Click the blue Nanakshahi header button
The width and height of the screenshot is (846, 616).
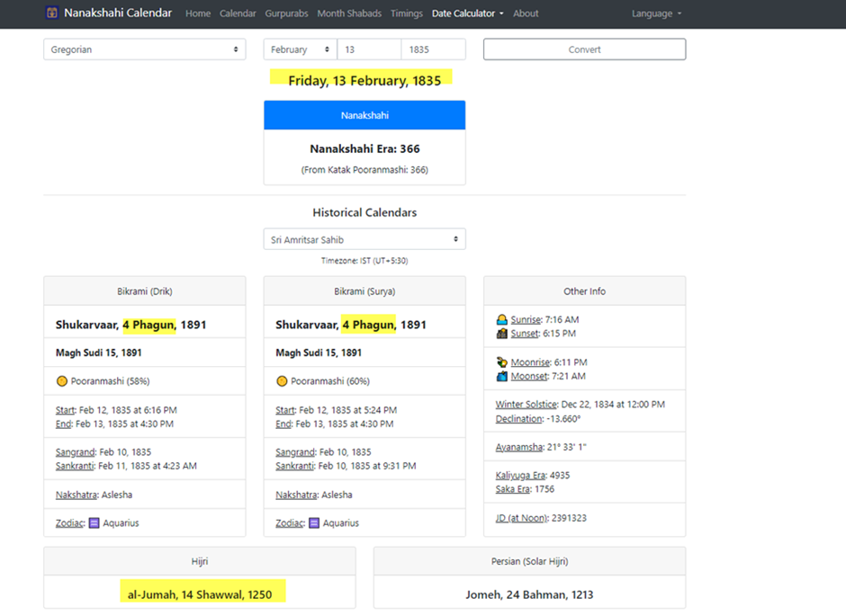pos(364,115)
